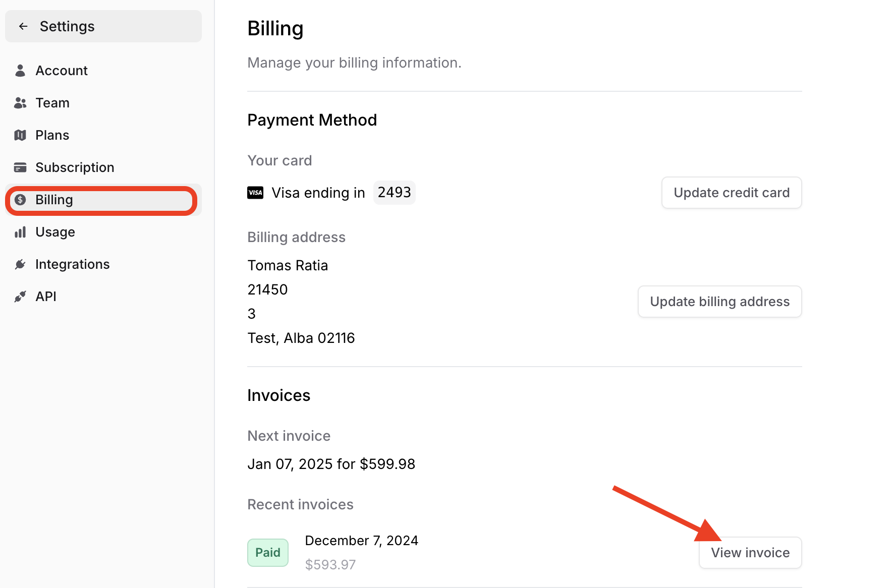
Task: Open the Plans menu item
Action: pyautogui.click(x=52, y=135)
